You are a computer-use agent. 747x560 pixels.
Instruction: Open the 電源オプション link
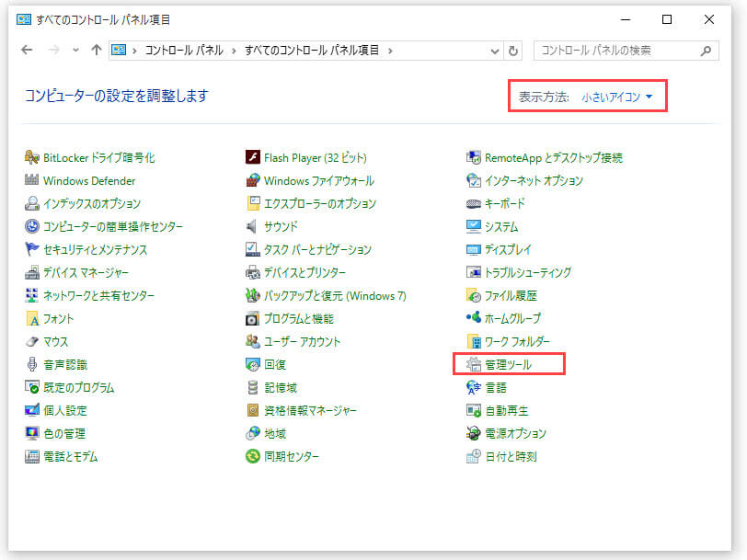point(515,433)
